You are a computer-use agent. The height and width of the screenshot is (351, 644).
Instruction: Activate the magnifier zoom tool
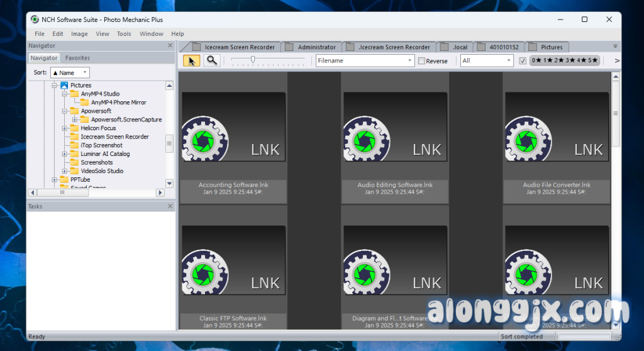coord(212,60)
